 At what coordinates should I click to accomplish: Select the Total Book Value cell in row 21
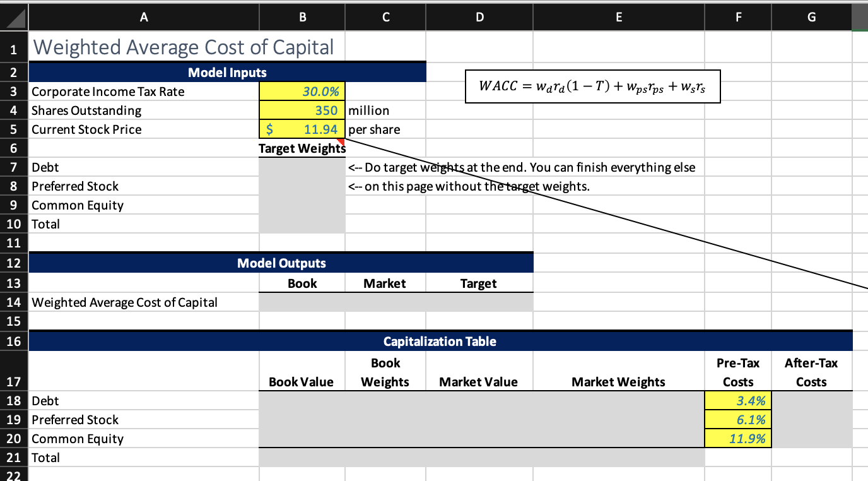click(302, 458)
